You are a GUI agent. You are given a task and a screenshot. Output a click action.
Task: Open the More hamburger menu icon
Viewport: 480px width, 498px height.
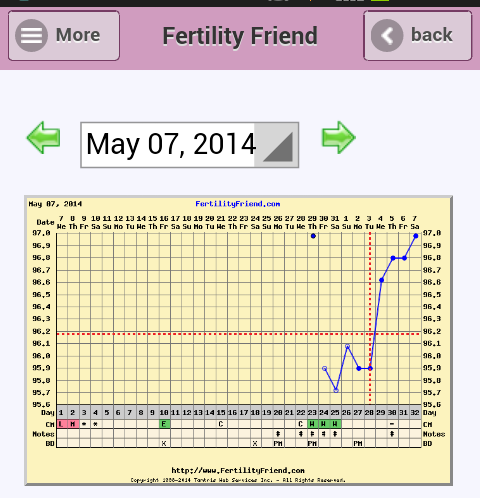(31, 35)
